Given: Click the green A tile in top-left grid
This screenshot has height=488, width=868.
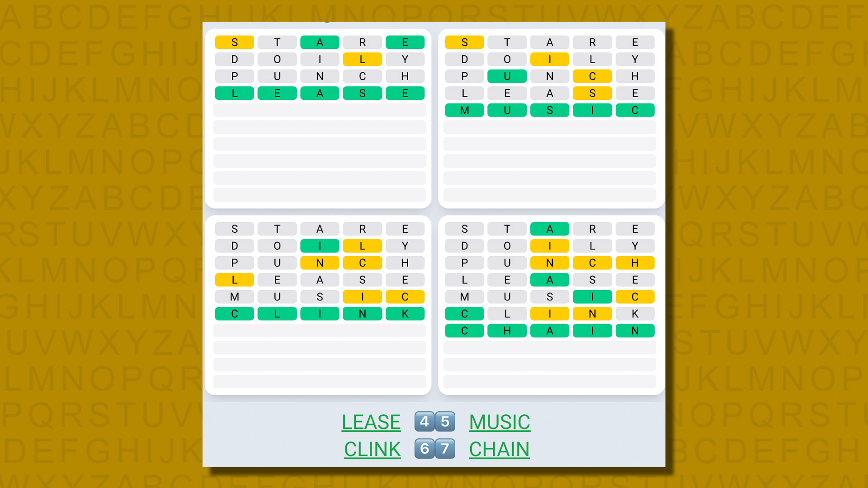Looking at the screenshot, I should click(x=320, y=41).
